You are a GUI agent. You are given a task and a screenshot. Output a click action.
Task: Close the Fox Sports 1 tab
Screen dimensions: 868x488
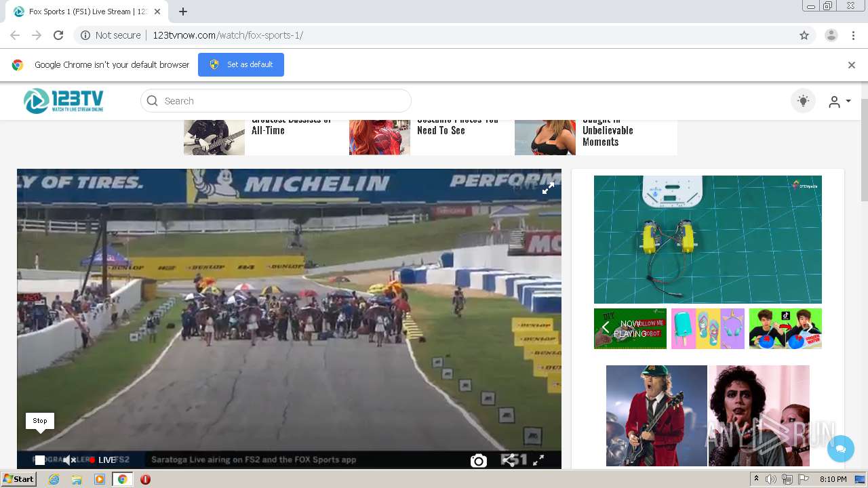pos(157,12)
